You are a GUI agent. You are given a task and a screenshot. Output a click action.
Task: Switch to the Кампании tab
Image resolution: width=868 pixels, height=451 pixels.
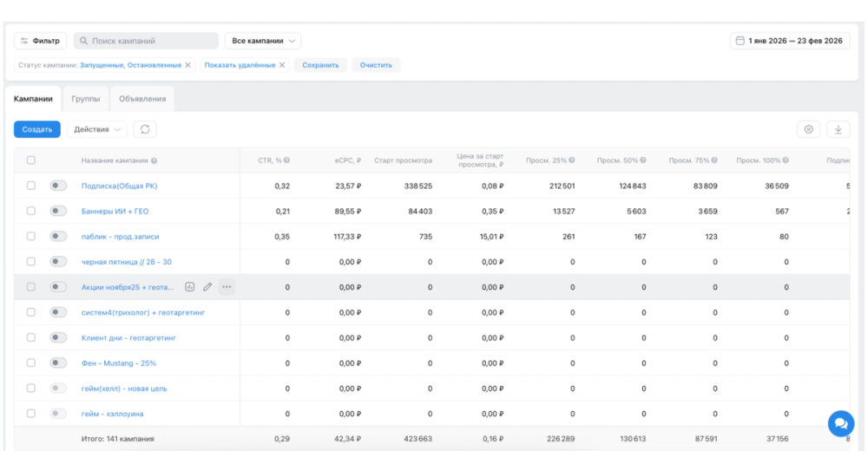33,99
